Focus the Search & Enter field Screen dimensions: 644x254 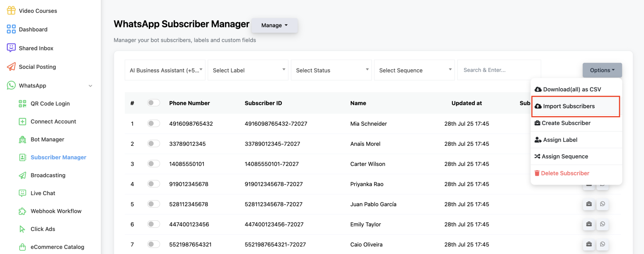click(499, 70)
